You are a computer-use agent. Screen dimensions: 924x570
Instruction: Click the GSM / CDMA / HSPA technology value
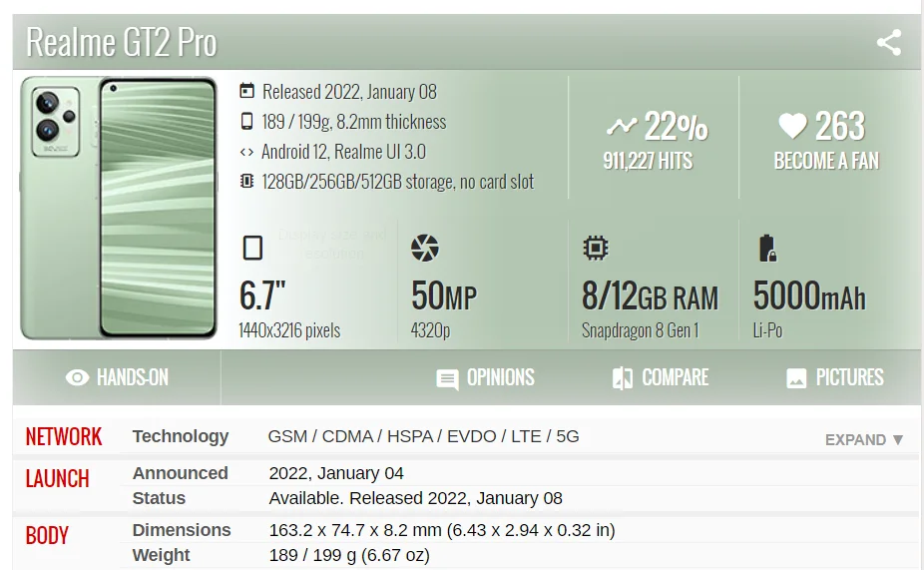[423, 436]
